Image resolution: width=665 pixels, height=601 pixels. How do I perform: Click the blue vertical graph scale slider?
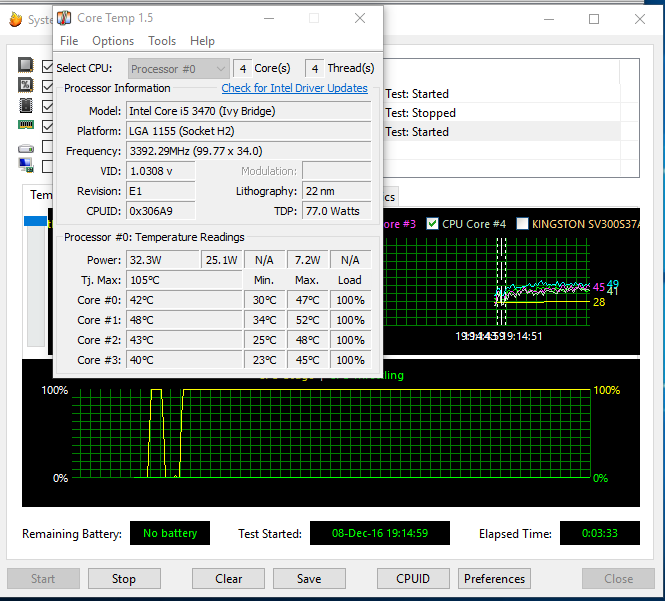(36, 221)
